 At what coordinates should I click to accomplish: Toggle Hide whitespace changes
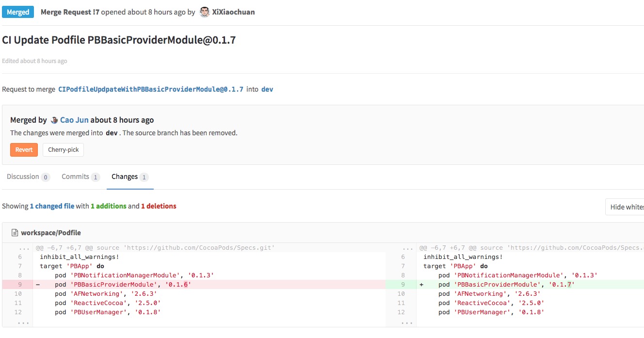(x=627, y=207)
